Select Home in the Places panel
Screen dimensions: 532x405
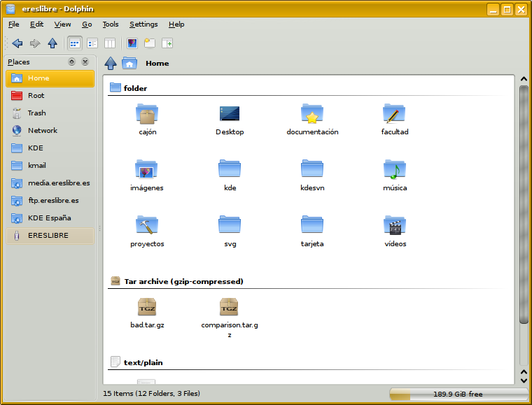coord(50,78)
